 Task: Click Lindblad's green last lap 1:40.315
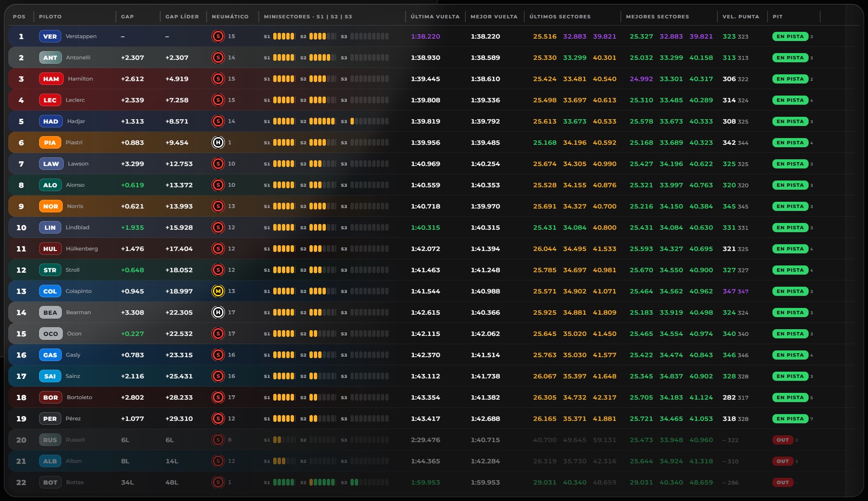click(x=425, y=227)
